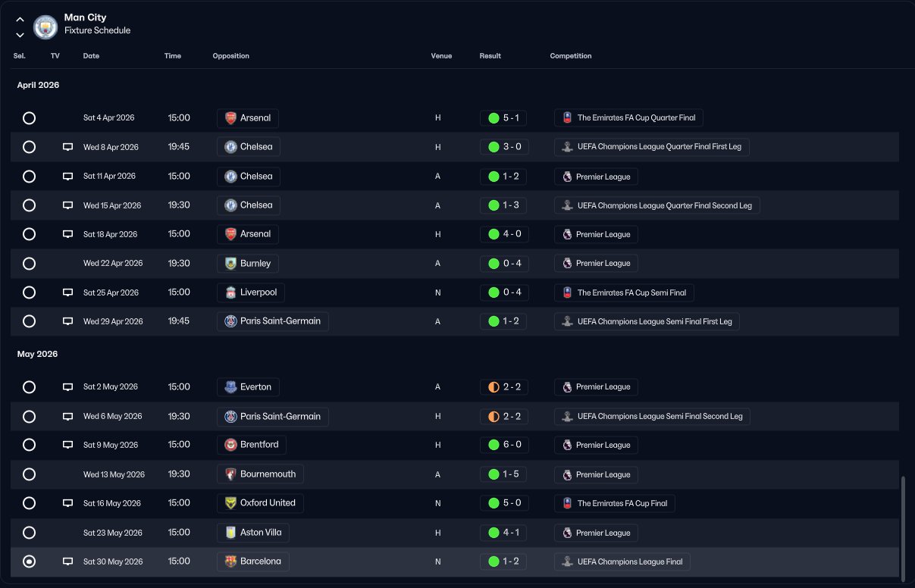
Task: Go to next team using down chevron
Action: pyautogui.click(x=20, y=35)
